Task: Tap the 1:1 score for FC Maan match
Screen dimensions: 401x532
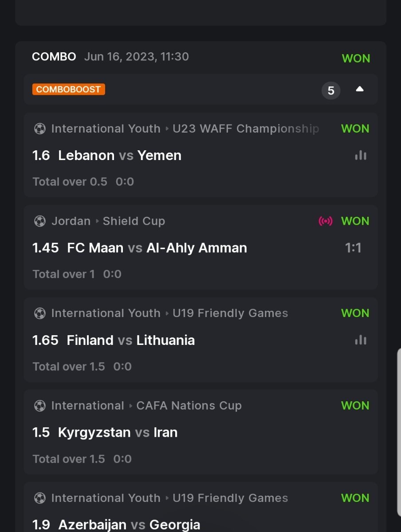Action: point(353,248)
